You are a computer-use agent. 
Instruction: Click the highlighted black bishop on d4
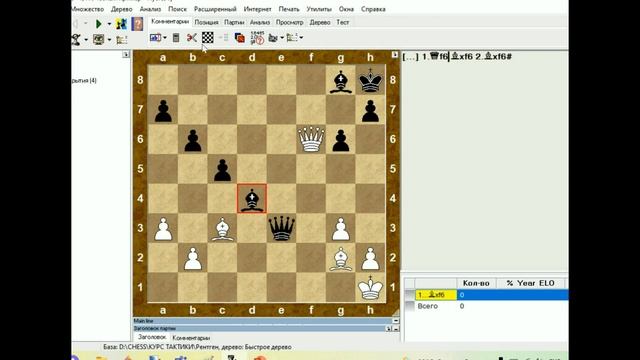(252, 199)
